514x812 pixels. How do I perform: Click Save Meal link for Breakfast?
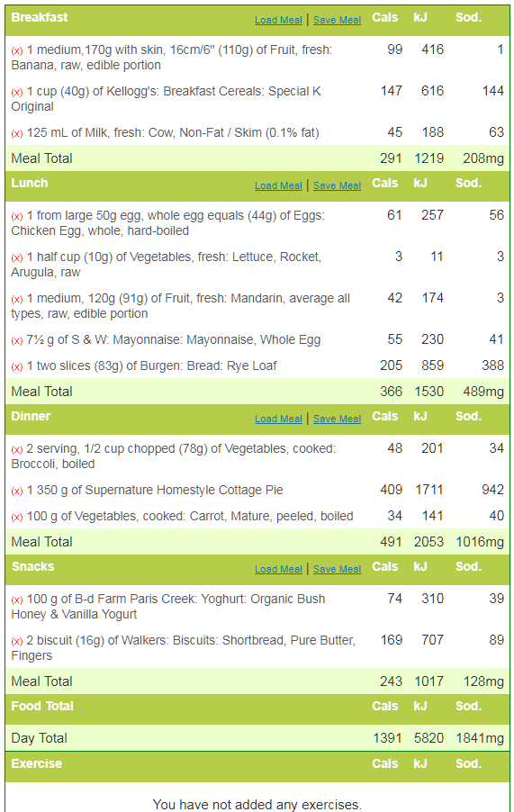tap(337, 20)
